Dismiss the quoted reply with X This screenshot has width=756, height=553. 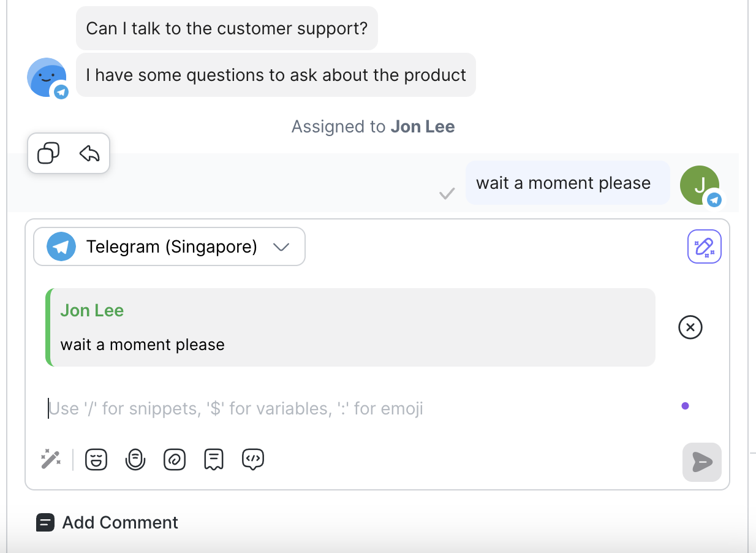(x=690, y=327)
